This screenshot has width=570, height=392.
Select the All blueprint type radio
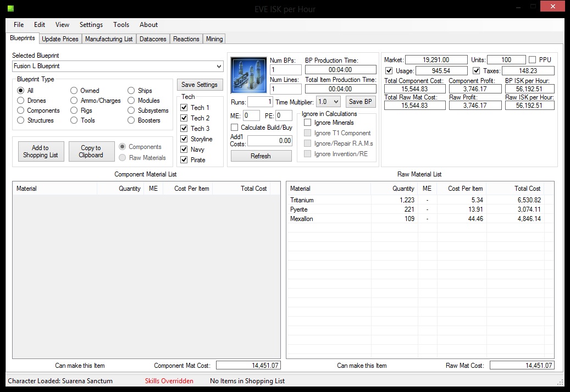pos(21,91)
